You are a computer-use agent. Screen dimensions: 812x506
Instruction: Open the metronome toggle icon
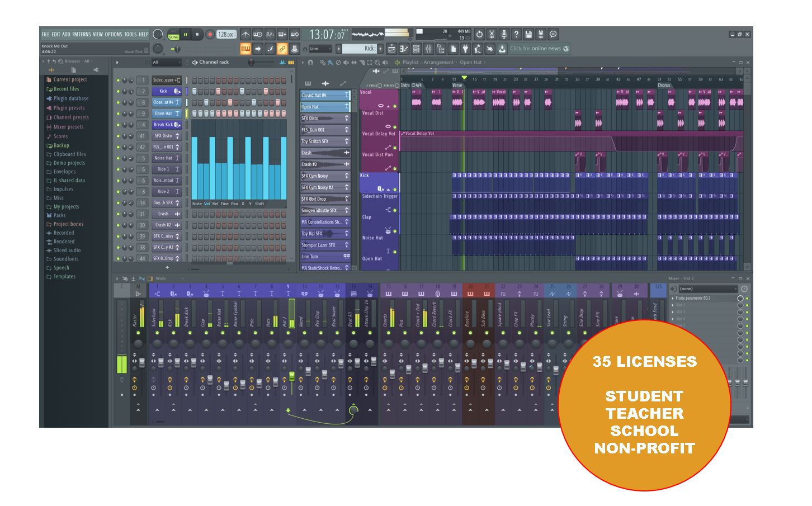click(246, 35)
